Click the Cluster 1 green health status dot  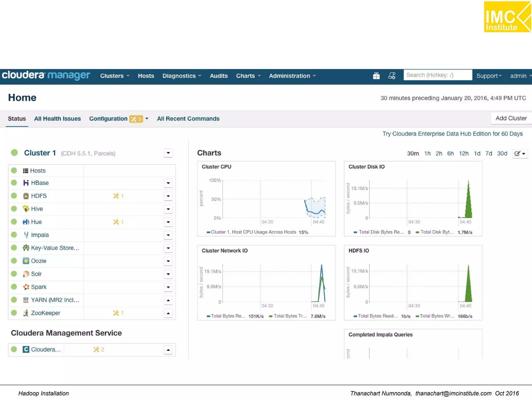coord(14,153)
